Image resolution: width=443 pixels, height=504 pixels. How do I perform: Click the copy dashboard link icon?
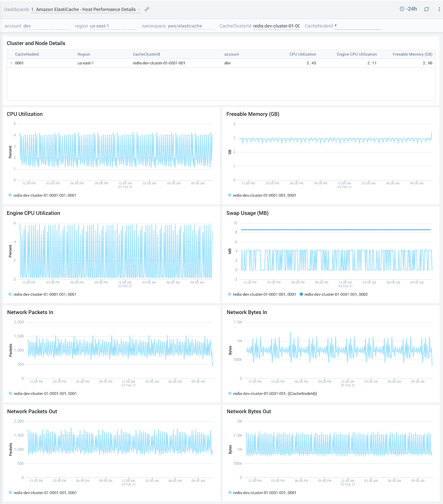[147, 9]
